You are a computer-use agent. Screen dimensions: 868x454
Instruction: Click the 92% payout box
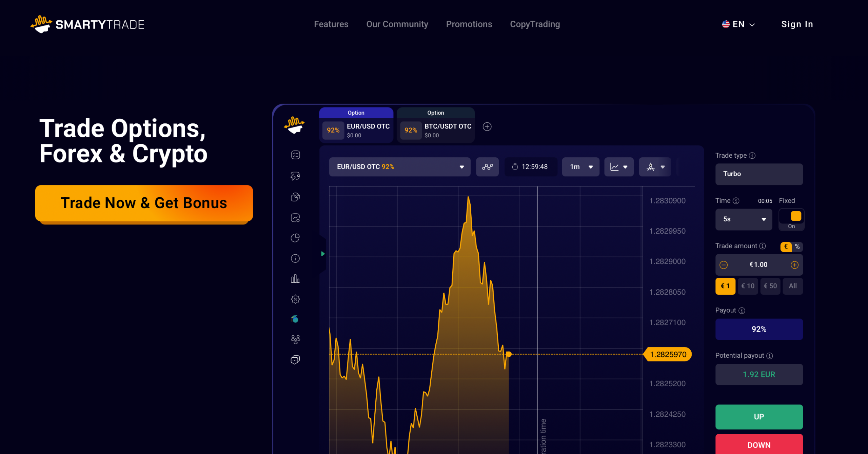point(759,329)
